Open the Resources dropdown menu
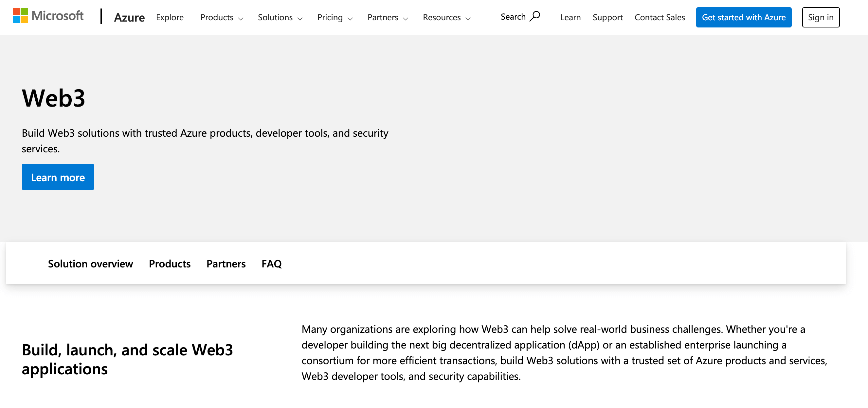The height and width of the screenshot is (408, 868). coord(446,17)
